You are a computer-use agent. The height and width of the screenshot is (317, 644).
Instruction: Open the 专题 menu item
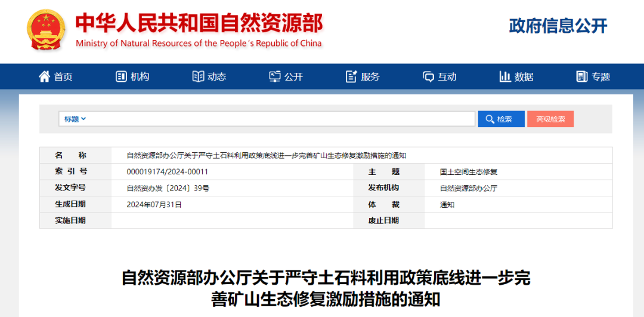tap(601, 77)
